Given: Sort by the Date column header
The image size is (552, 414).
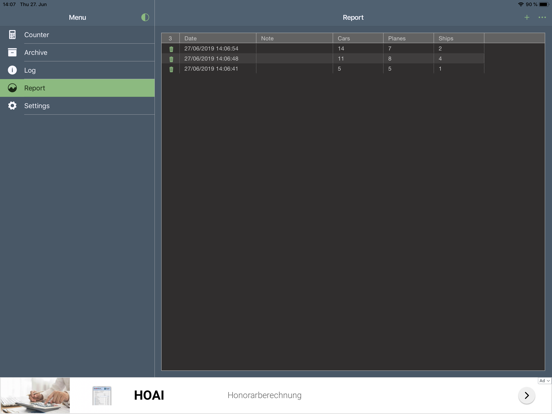Looking at the screenshot, I should pos(218,38).
